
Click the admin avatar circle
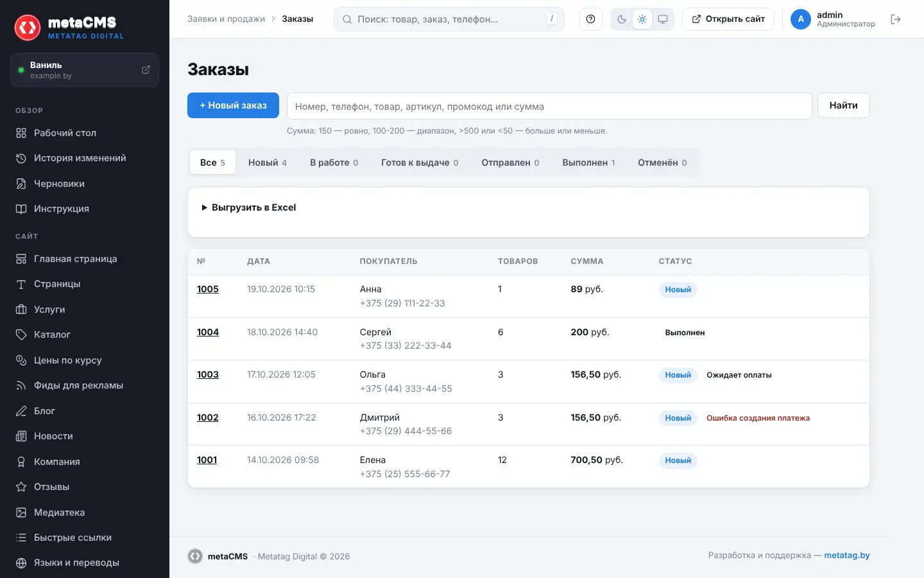point(801,19)
